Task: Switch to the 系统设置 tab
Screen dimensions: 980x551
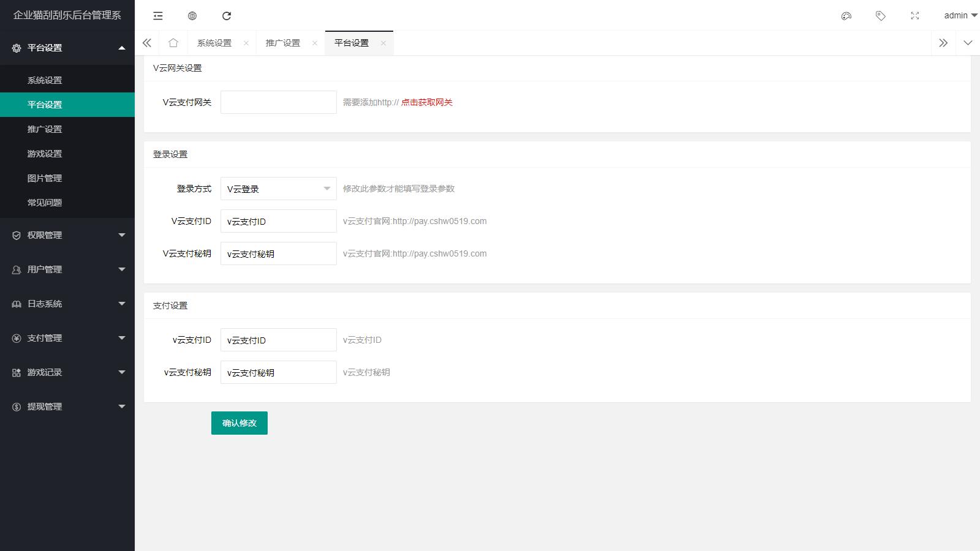Action: (214, 43)
